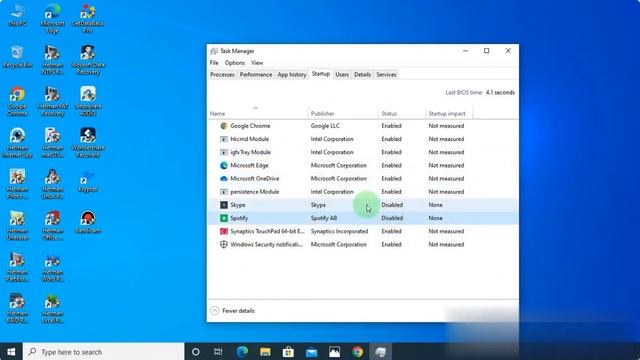Select the 'Spotify' name text row
This screenshot has width=640, height=360.
[239, 218]
